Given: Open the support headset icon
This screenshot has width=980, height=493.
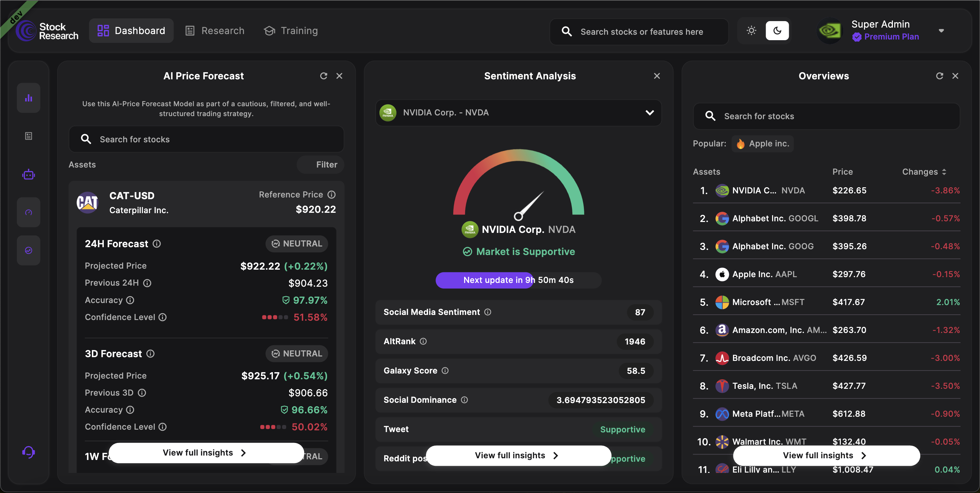Looking at the screenshot, I should [x=29, y=452].
